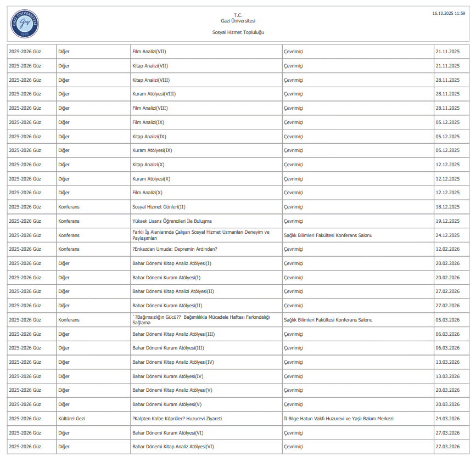Image resolution: width=476 pixels, height=462 pixels.
Task: Select the Sosyal Hizmet Topluluğu heading
Action: (238, 32)
